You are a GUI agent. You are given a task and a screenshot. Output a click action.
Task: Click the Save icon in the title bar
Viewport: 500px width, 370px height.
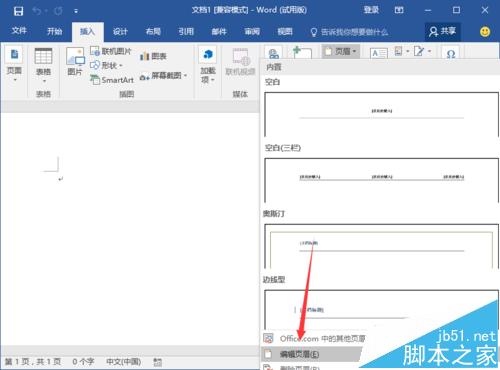click(x=18, y=11)
